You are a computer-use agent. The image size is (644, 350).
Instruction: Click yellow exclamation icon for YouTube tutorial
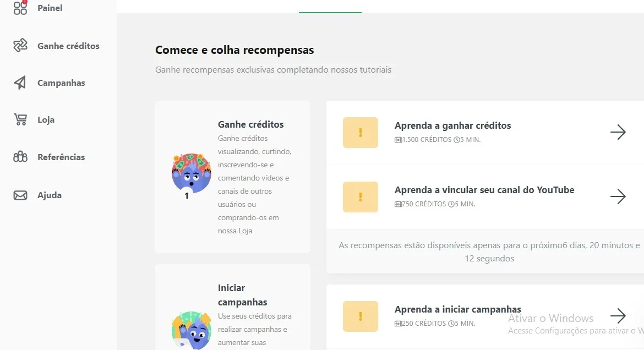(x=360, y=197)
